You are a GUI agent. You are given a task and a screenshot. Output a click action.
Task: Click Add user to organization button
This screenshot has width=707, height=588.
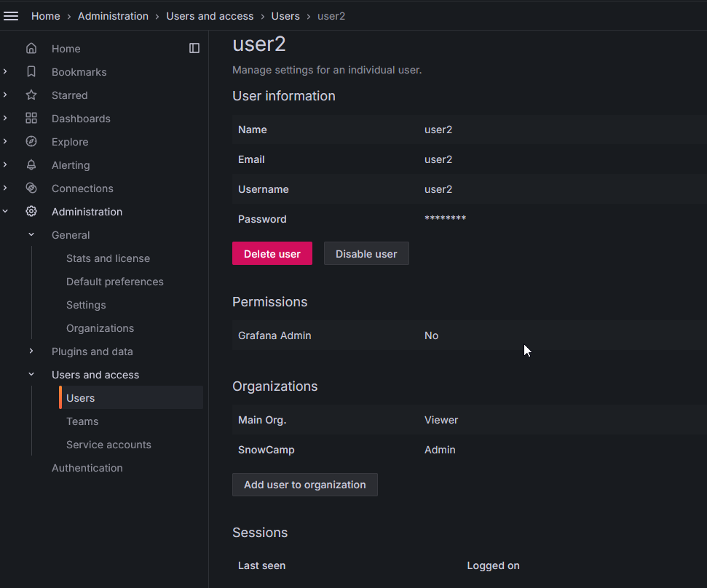point(304,485)
